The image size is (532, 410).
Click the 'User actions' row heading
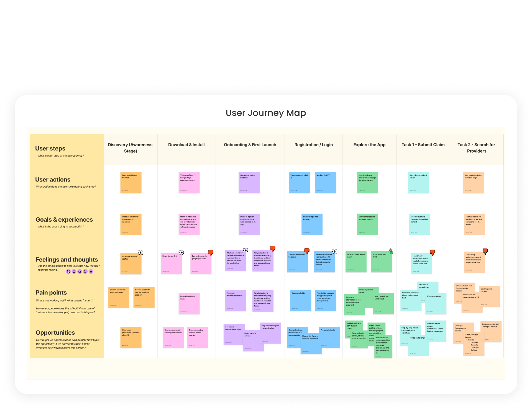[53, 180]
